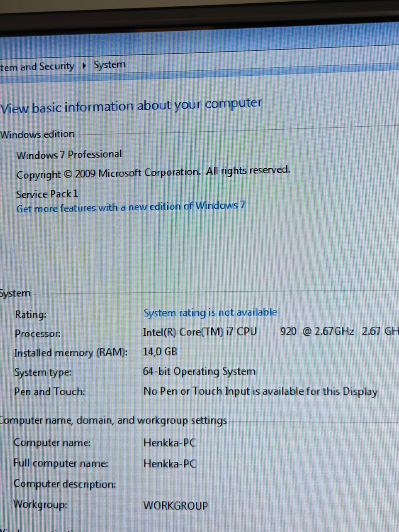Select the 'Service Pack 1' text
This screenshot has width=399, height=532.
[x=47, y=194]
